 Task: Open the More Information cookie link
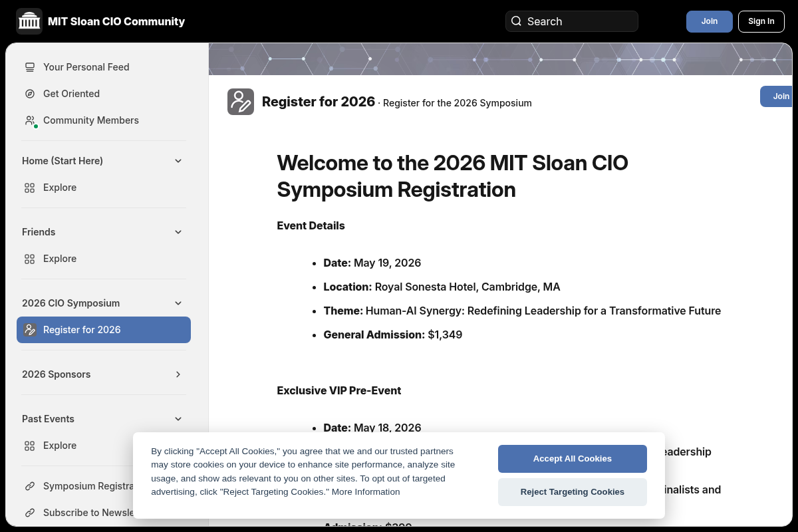(366, 492)
